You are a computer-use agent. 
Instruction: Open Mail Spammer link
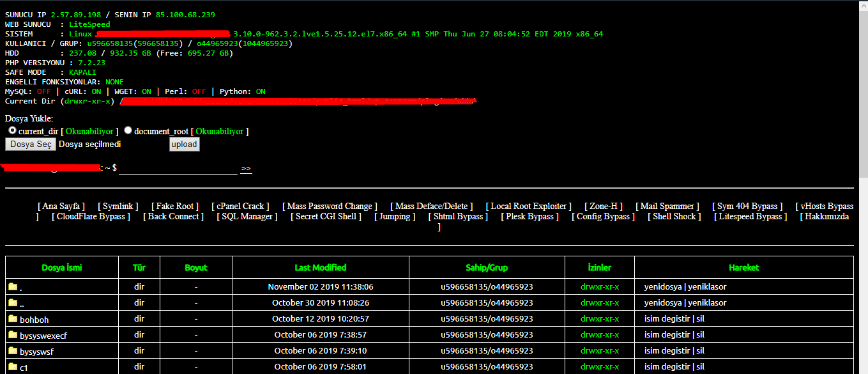pos(667,206)
